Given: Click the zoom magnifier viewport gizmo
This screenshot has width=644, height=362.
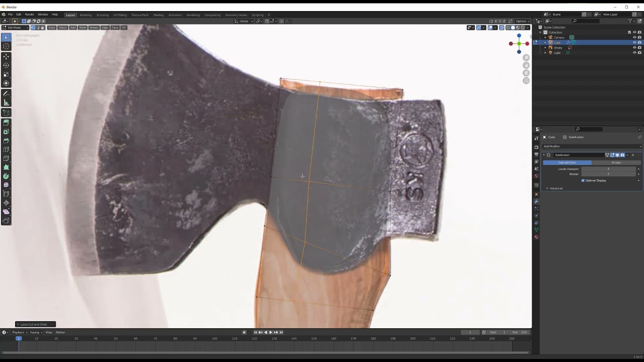Looking at the screenshot, I should (526, 57).
